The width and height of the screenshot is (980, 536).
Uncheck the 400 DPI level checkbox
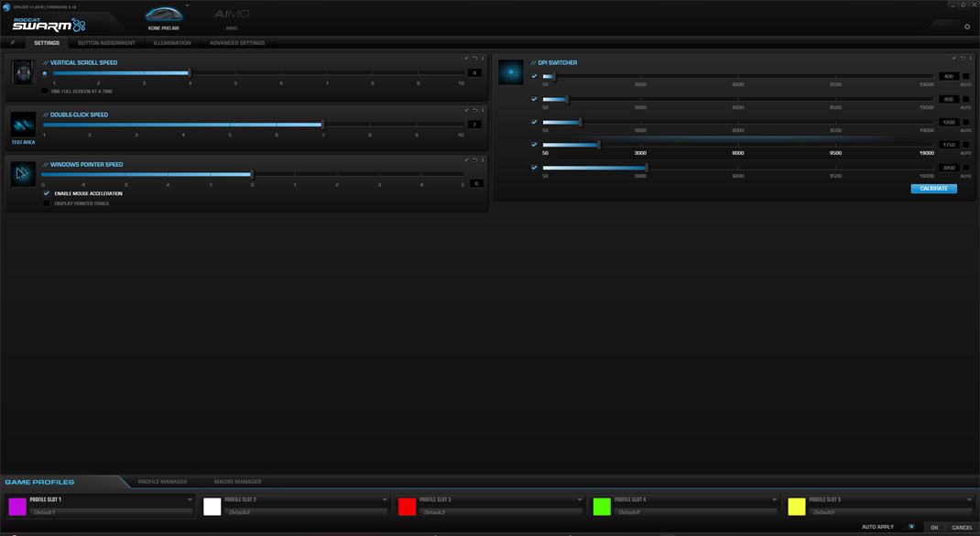click(x=534, y=76)
